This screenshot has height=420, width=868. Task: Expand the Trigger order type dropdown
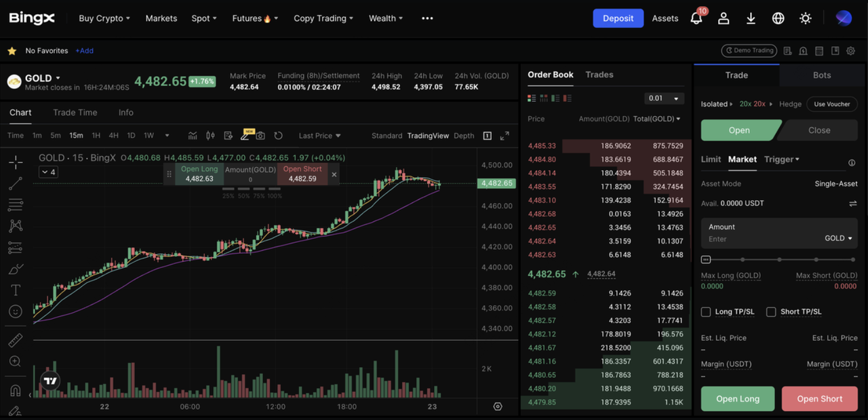pyautogui.click(x=781, y=159)
